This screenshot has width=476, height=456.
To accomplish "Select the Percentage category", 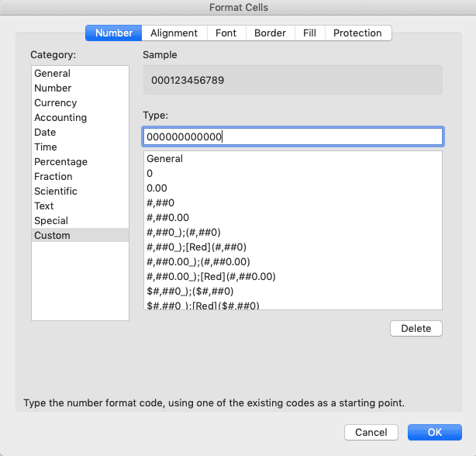I will (80, 161).
